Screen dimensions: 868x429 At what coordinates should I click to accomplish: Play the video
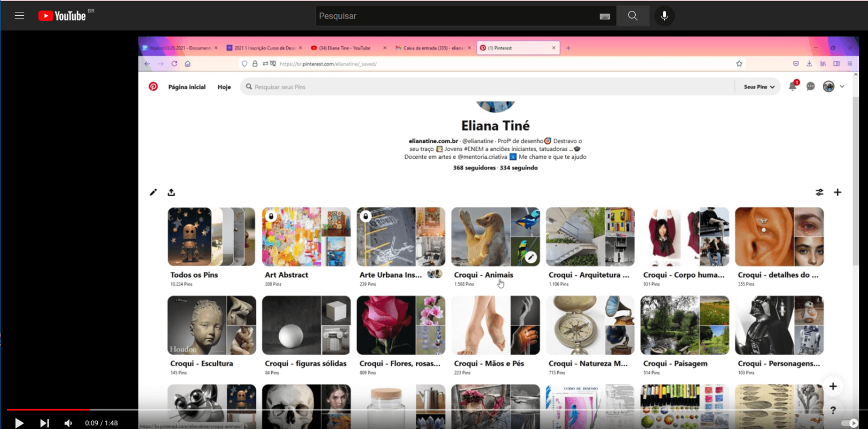tap(19, 423)
